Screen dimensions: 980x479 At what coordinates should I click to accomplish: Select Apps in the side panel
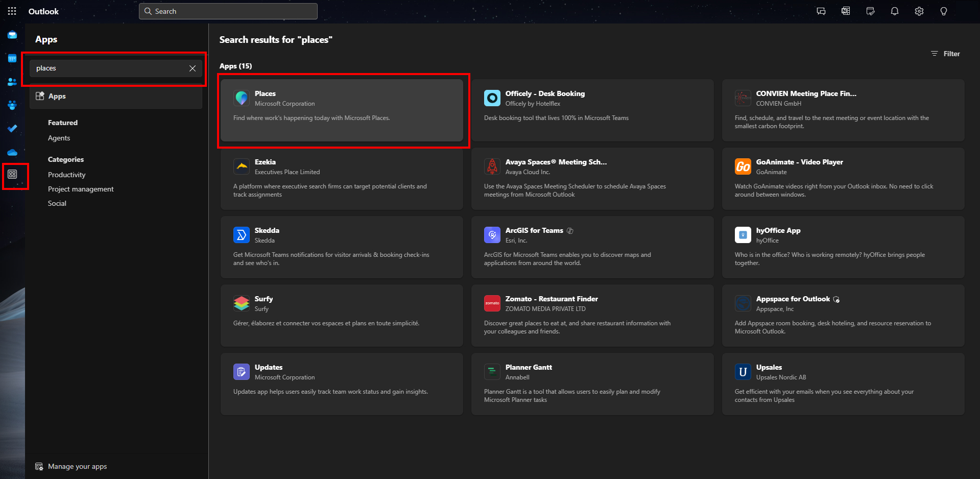[116, 96]
